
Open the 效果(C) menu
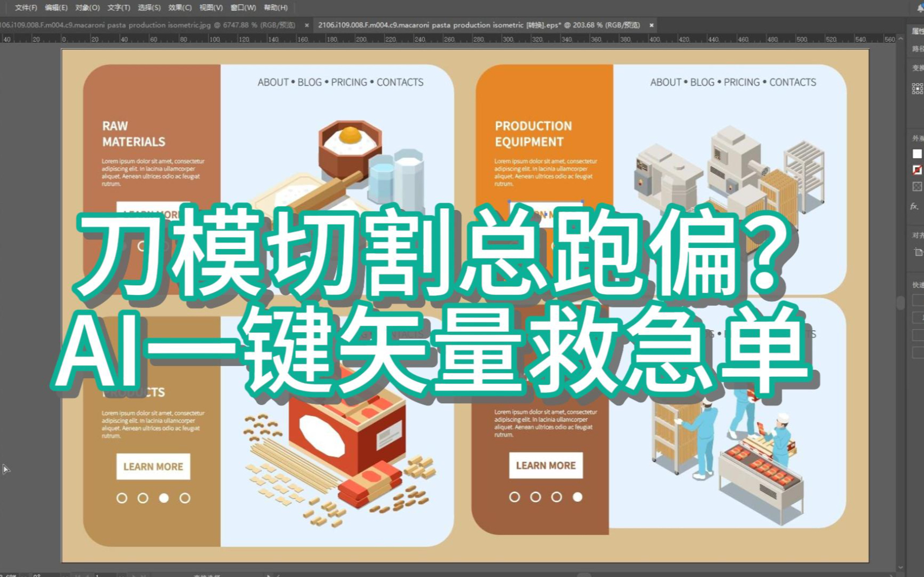pos(180,8)
